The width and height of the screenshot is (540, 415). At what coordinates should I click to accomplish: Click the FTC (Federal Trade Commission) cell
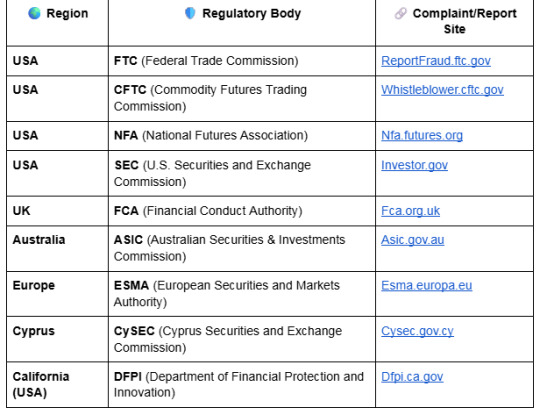pyautogui.click(x=242, y=61)
